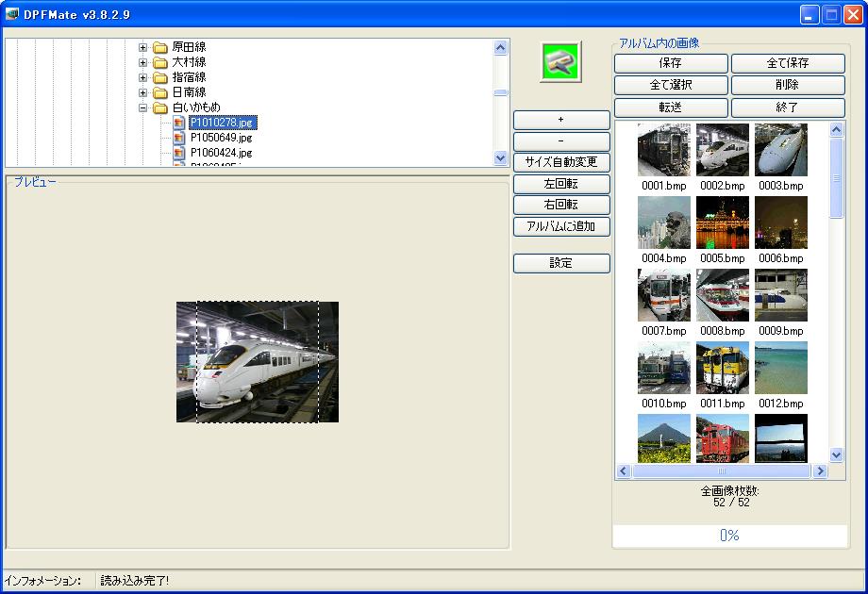Click the green device connection icon
This screenshot has height=594, width=868.
click(560, 62)
